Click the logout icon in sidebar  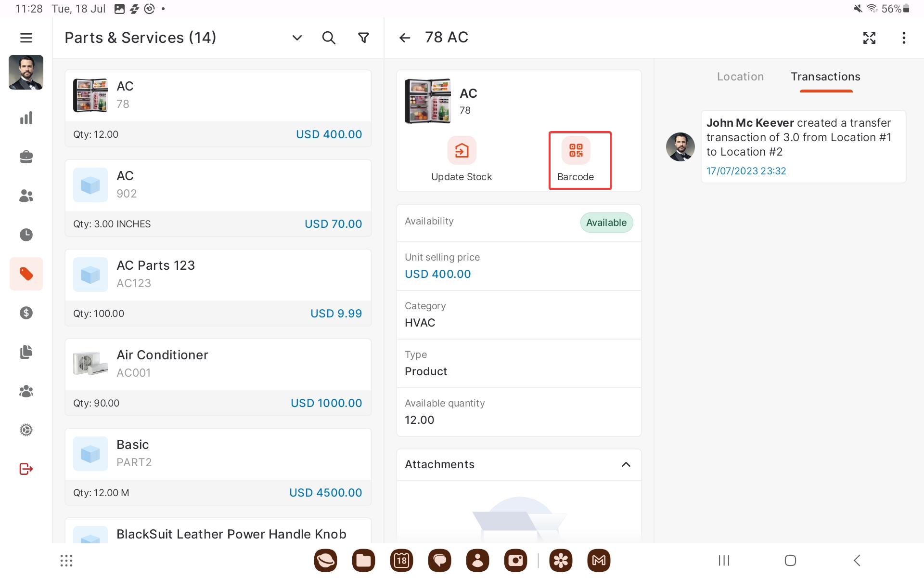[x=26, y=469]
